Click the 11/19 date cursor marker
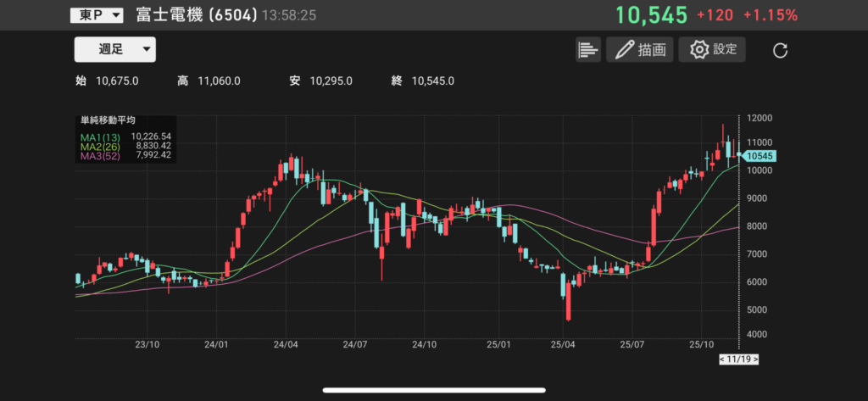The width and height of the screenshot is (868, 401). [737, 359]
